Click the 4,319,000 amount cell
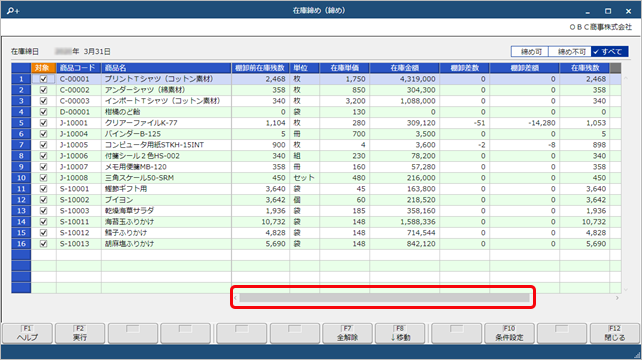 (x=405, y=79)
